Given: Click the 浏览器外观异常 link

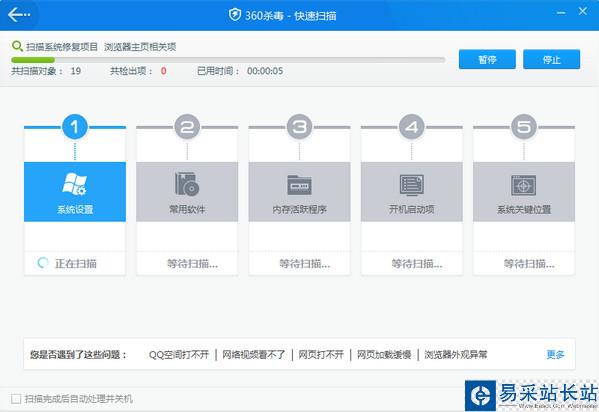Looking at the screenshot, I should pos(456,355).
